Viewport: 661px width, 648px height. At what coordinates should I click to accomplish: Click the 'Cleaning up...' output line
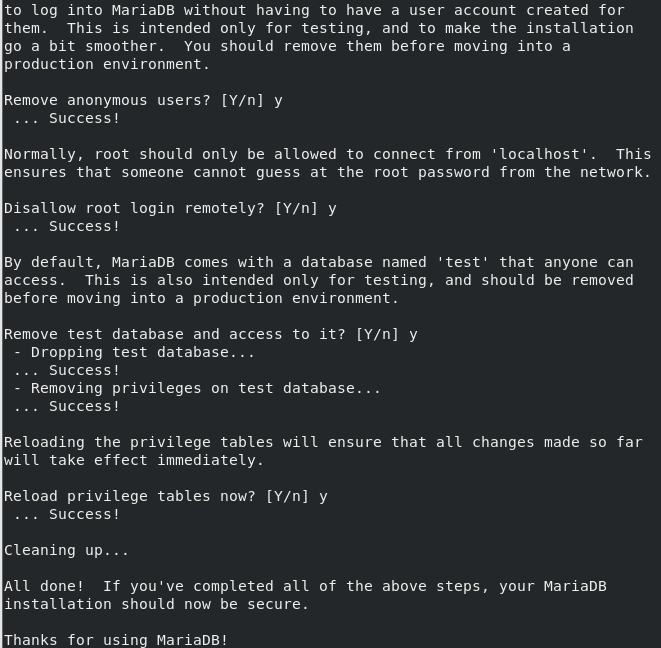point(66,551)
